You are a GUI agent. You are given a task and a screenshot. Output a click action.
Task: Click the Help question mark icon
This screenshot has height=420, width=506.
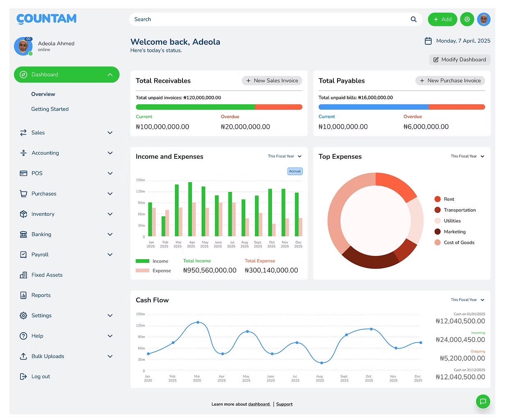click(23, 336)
